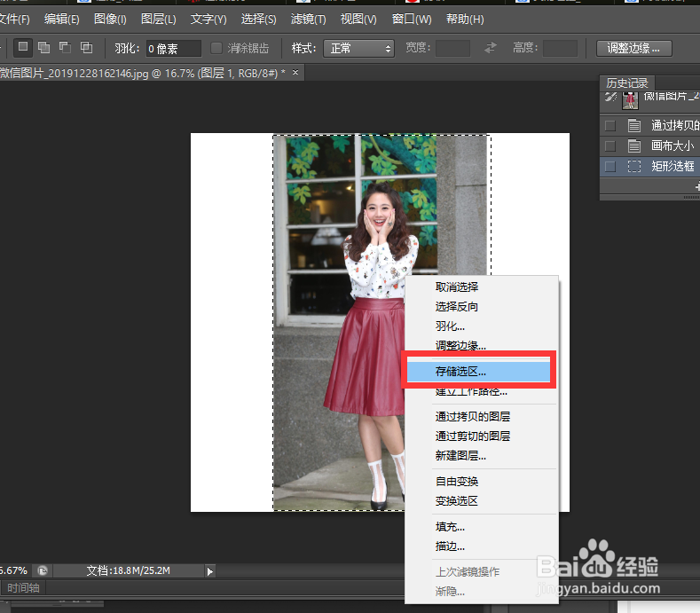Open the 样式 style dropdown showing 正常
Image resolution: width=700 pixels, height=613 pixels.
pos(359,48)
